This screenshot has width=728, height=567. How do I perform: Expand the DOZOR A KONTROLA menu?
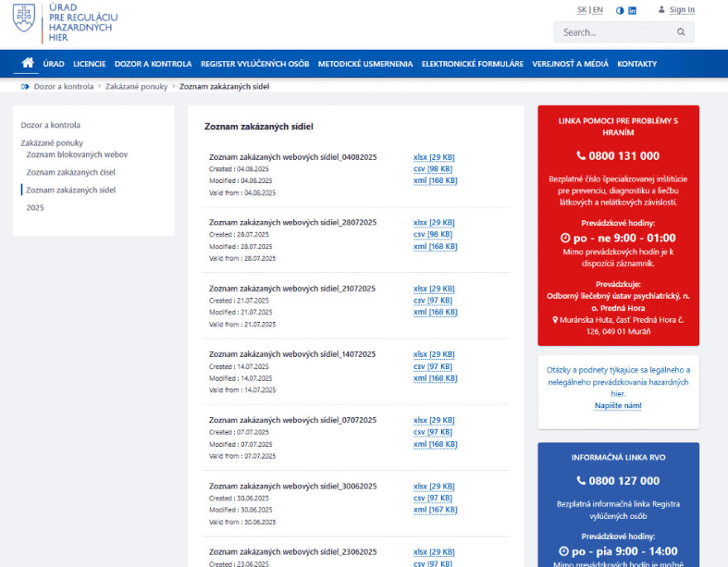point(153,64)
